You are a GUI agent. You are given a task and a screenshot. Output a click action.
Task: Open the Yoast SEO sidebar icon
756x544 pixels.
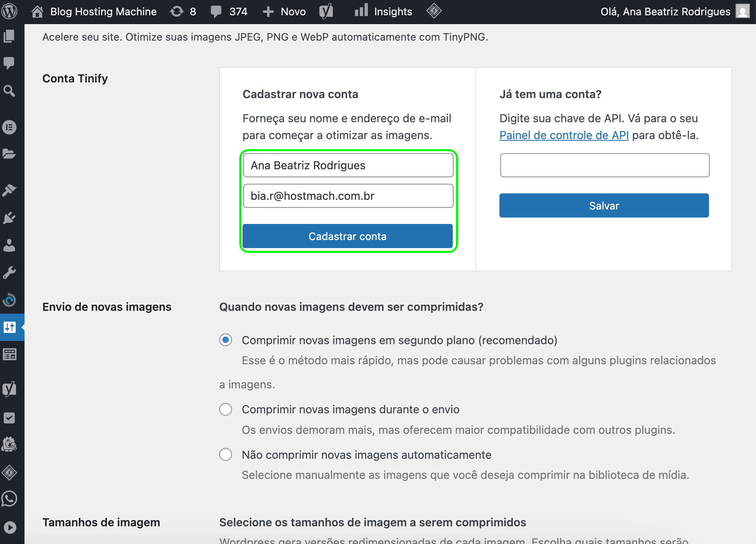click(x=9, y=389)
